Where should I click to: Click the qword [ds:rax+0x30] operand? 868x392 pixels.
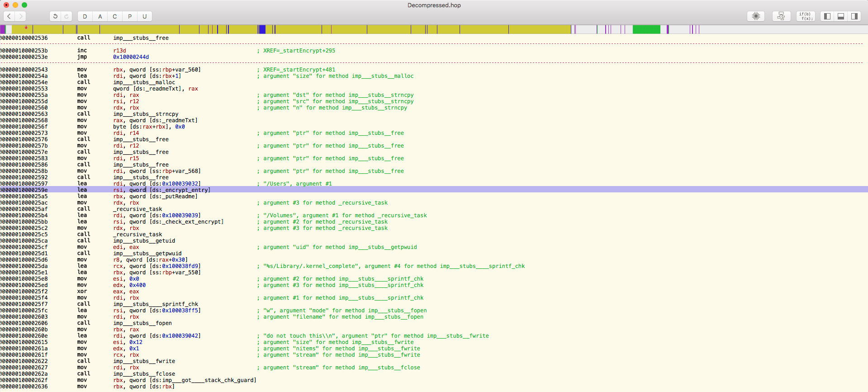pyautogui.click(x=157, y=260)
